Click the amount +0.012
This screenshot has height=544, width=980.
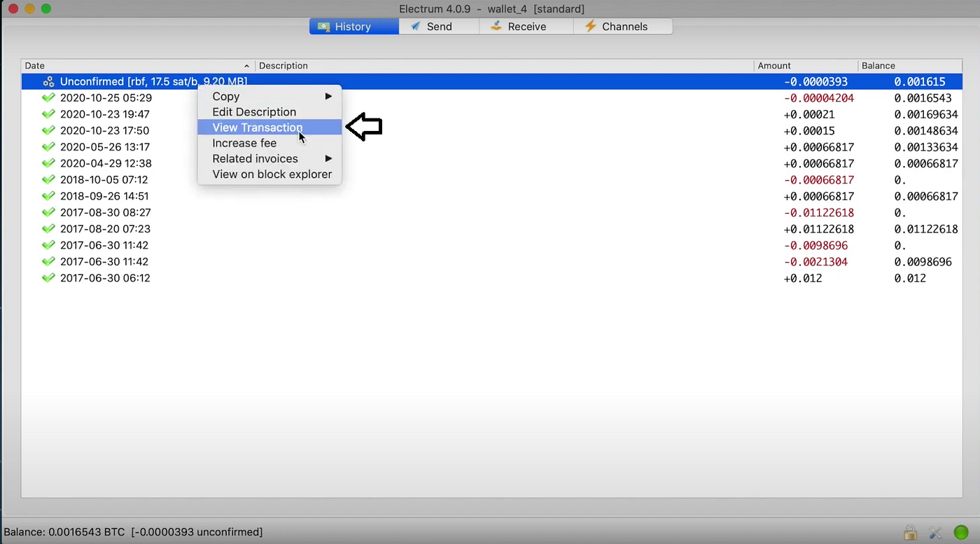click(x=803, y=278)
